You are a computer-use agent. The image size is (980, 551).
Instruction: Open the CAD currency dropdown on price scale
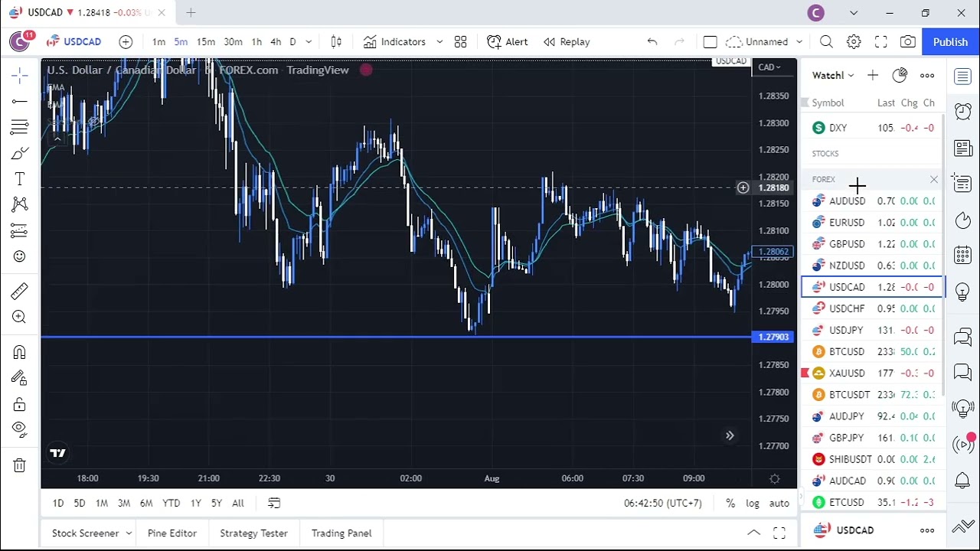point(769,67)
